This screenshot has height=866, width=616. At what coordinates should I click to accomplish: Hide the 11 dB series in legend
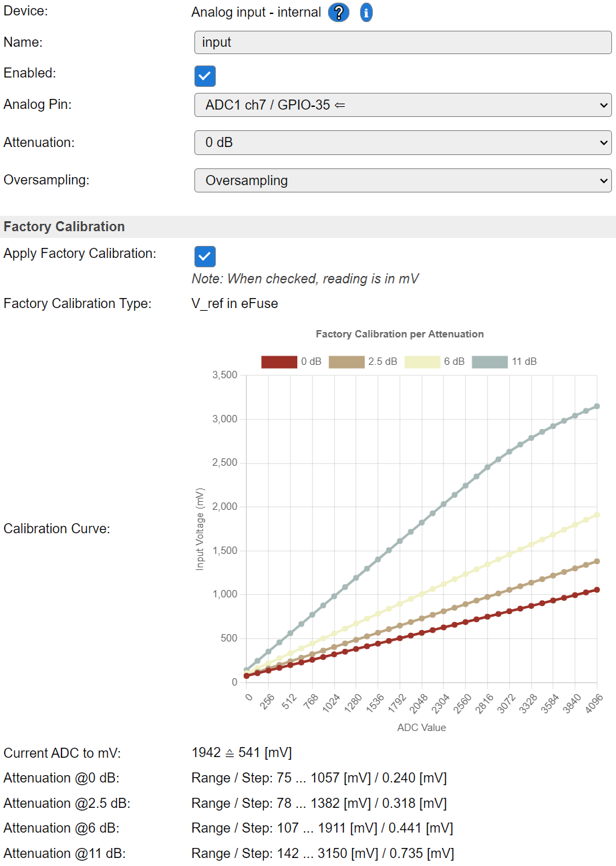pos(489,362)
